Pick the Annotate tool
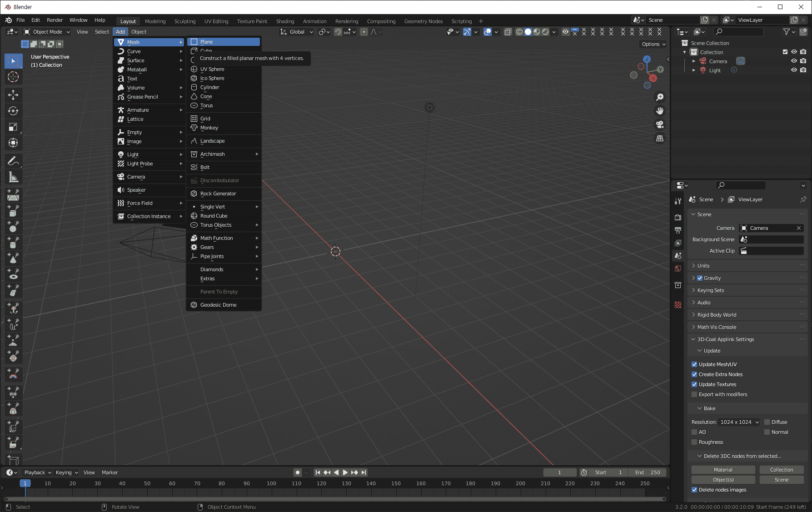812x512 pixels. 13,161
